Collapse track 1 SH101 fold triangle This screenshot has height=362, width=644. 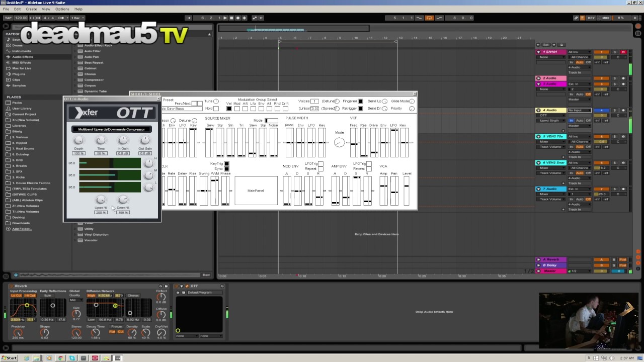click(x=538, y=52)
